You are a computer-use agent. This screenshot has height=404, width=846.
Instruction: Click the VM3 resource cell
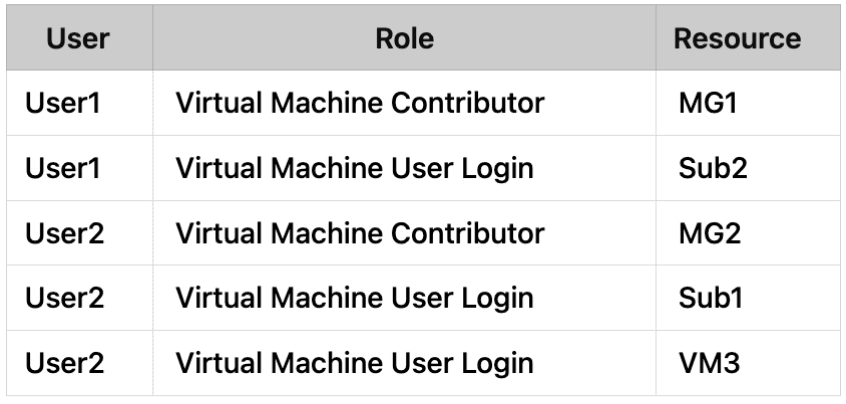click(x=705, y=364)
